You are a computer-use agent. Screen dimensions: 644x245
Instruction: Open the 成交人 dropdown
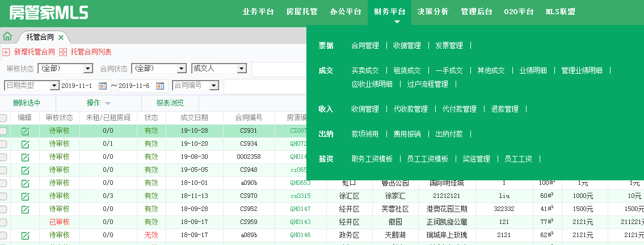pos(219,69)
